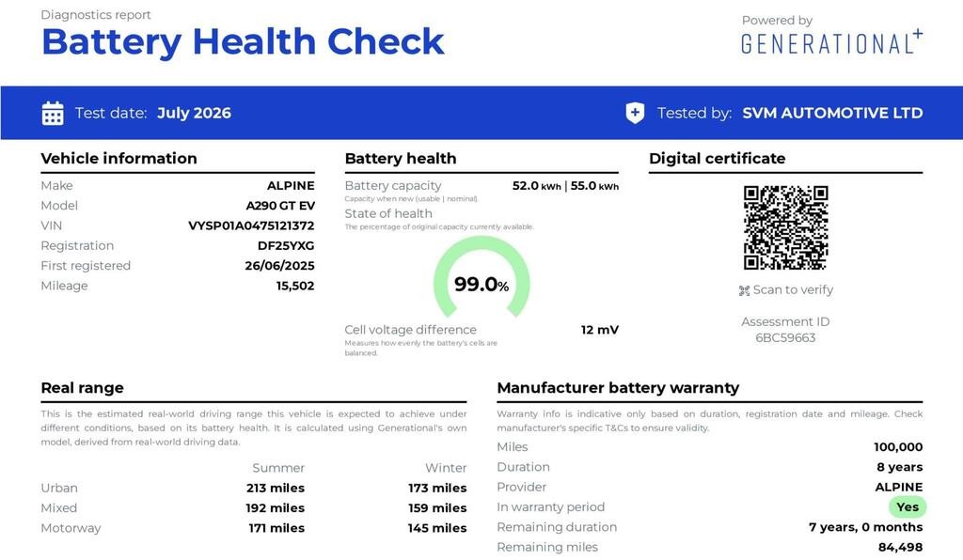Click the Summer column header in range table

pyautogui.click(x=278, y=468)
